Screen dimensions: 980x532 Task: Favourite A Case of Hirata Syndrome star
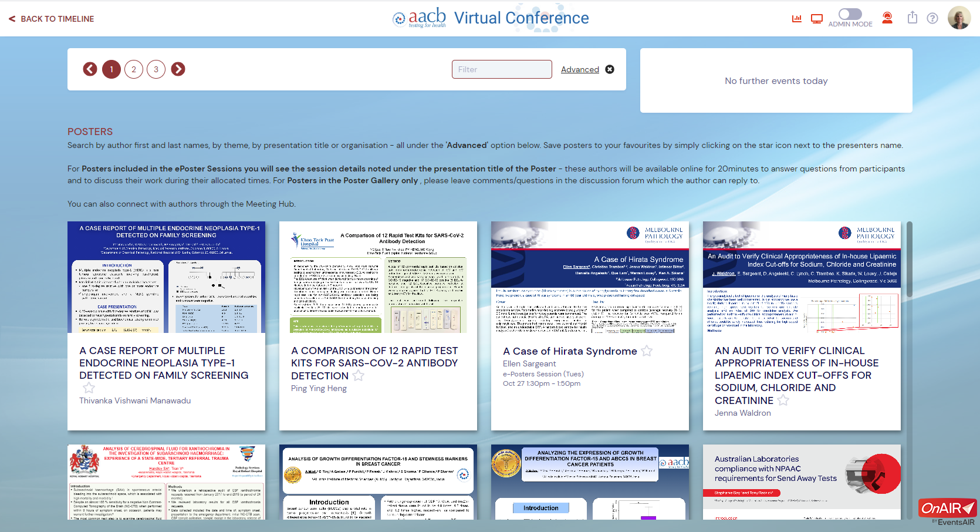[647, 351]
